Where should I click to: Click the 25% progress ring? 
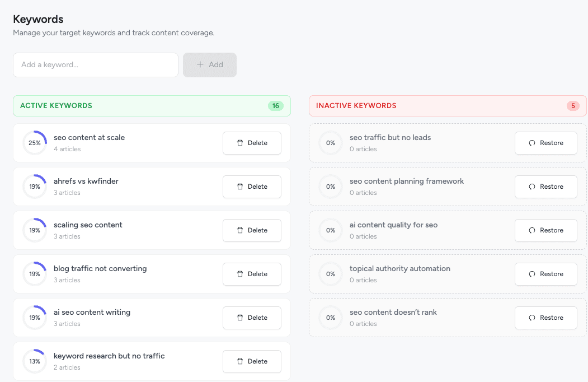35,143
